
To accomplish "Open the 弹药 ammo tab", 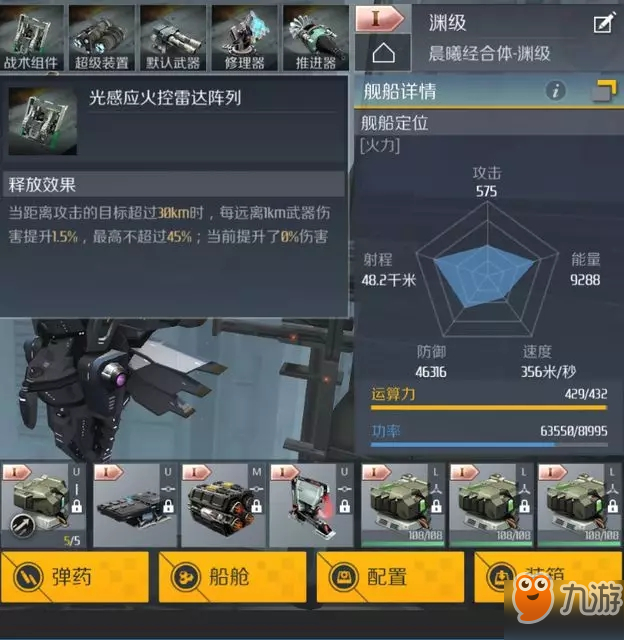I will (x=75, y=577).
